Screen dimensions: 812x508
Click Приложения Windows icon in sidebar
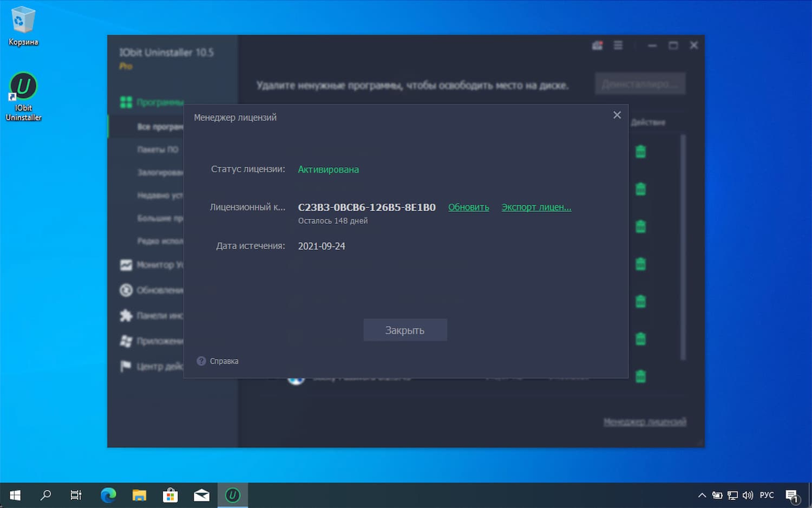126,341
